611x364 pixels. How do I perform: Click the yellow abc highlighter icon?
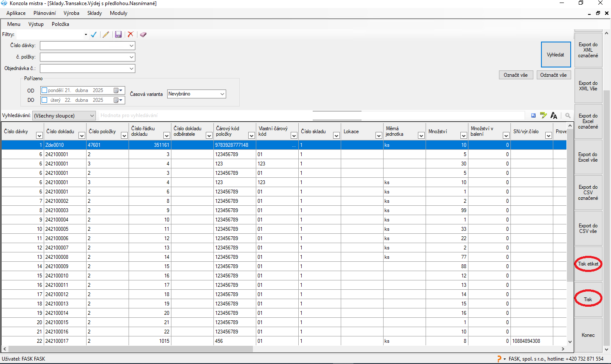pyautogui.click(x=544, y=115)
